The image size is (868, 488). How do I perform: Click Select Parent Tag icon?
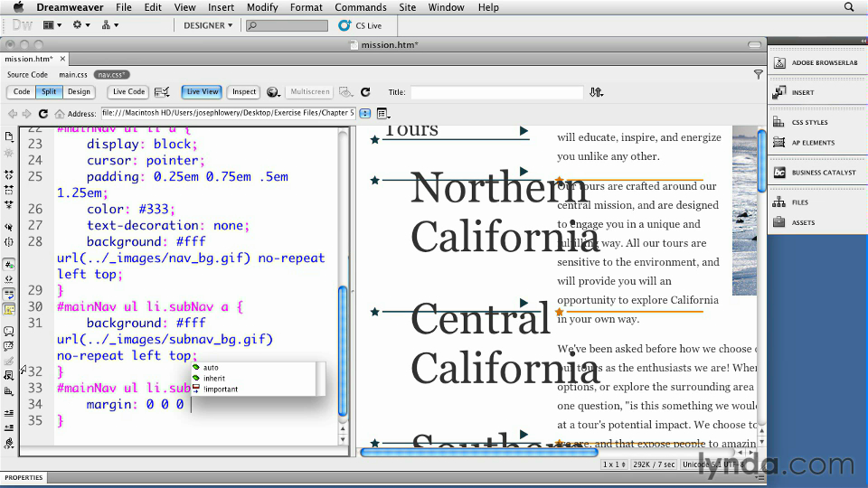9,227
